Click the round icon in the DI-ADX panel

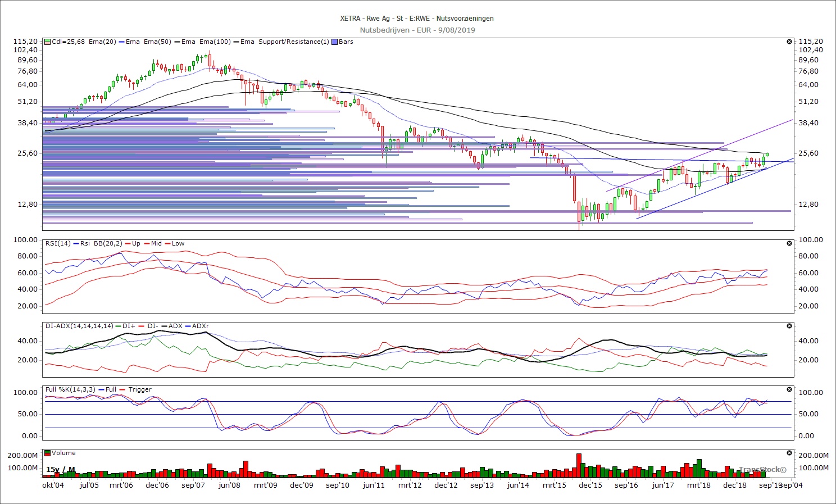[789, 326]
